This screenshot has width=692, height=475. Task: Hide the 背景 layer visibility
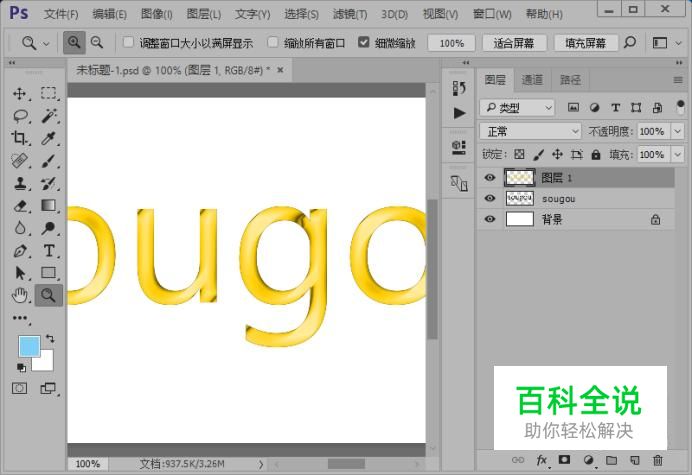coord(490,219)
